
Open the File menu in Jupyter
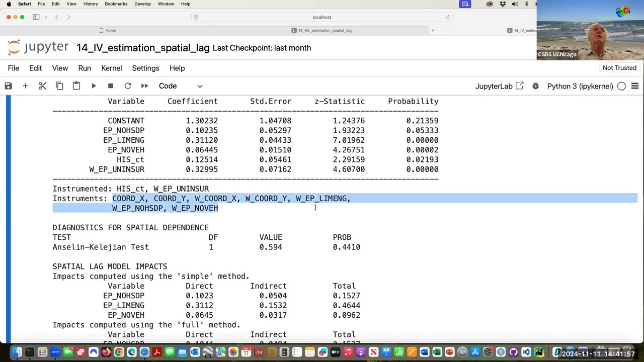coord(14,68)
